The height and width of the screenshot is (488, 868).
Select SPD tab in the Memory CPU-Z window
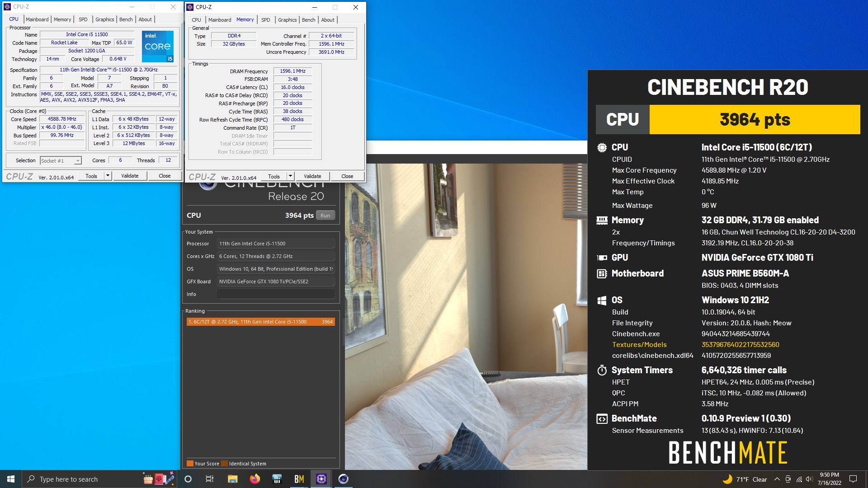(266, 20)
